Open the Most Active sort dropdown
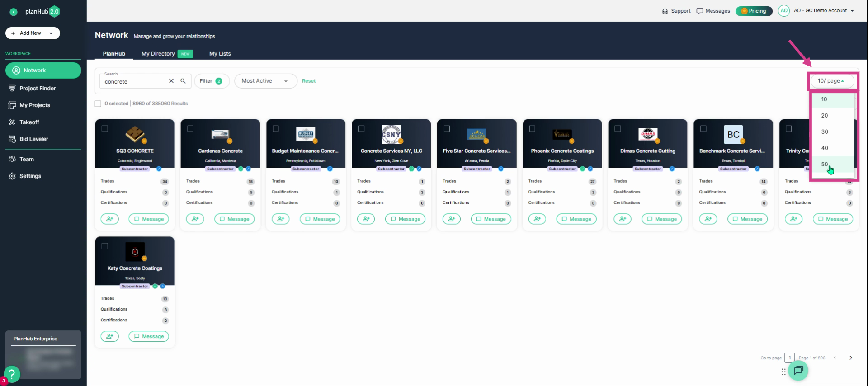The image size is (868, 386). [x=265, y=81]
